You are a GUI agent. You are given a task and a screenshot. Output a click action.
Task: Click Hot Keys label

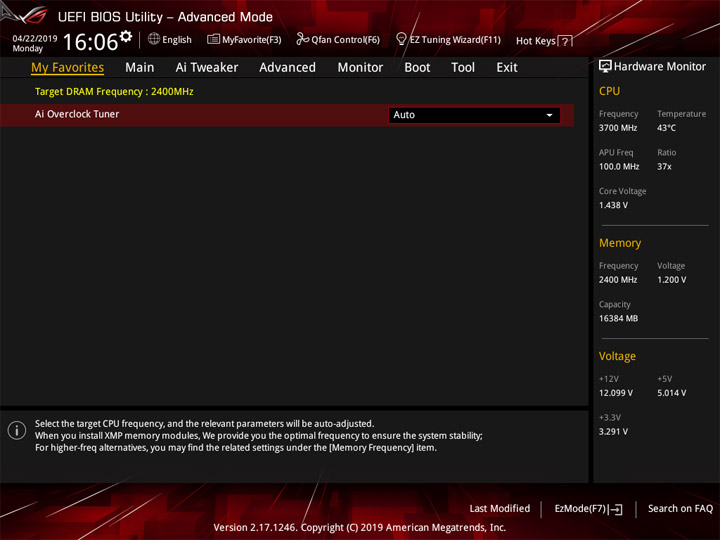(x=536, y=41)
